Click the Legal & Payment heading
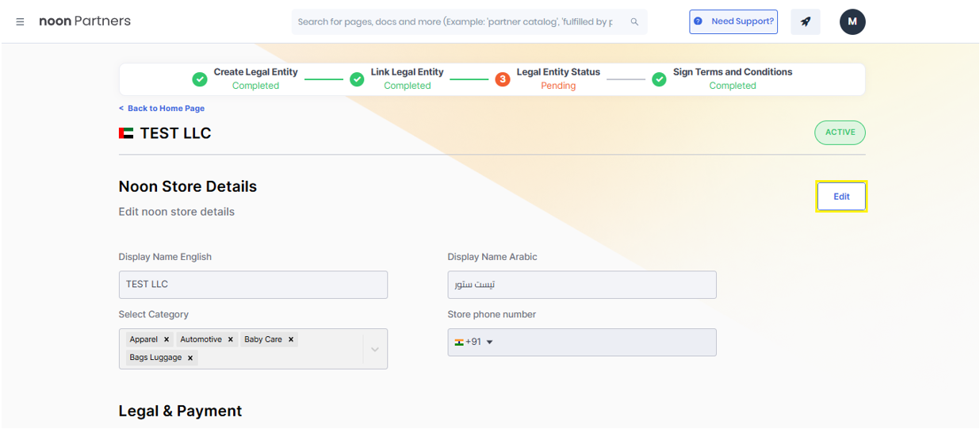980x429 pixels. [x=180, y=411]
